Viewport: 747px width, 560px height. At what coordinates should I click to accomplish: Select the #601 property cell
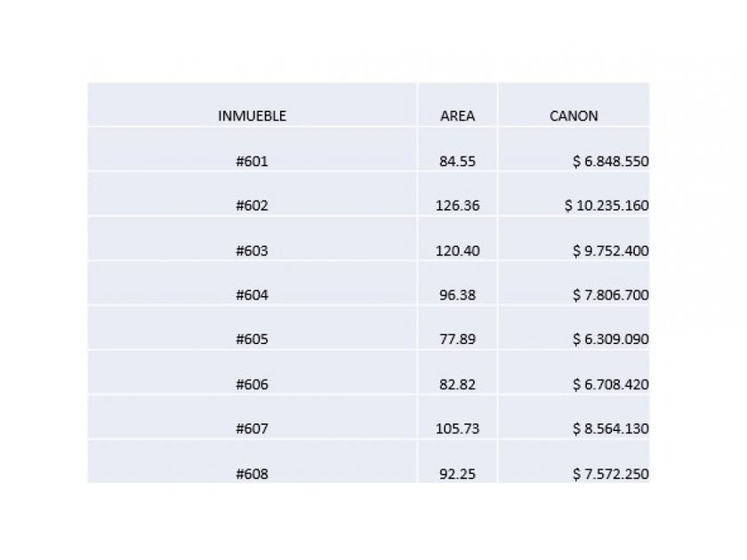pyautogui.click(x=252, y=161)
